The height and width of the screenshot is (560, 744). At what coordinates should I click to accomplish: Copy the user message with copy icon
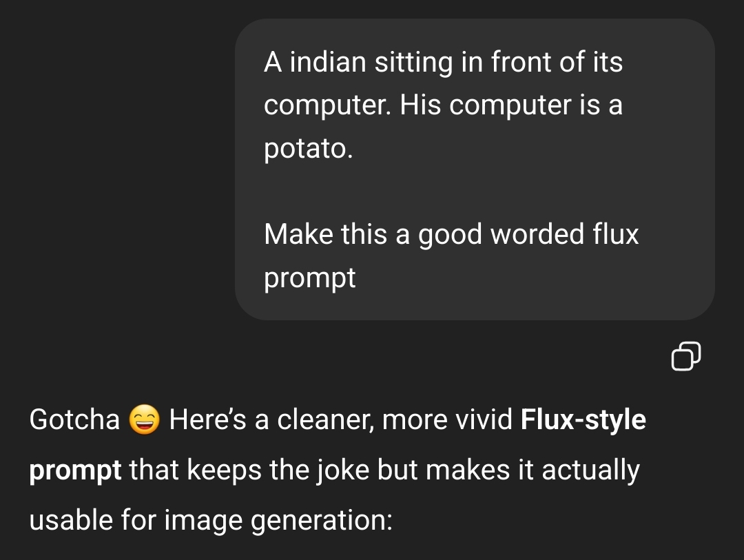pos(686,355)
